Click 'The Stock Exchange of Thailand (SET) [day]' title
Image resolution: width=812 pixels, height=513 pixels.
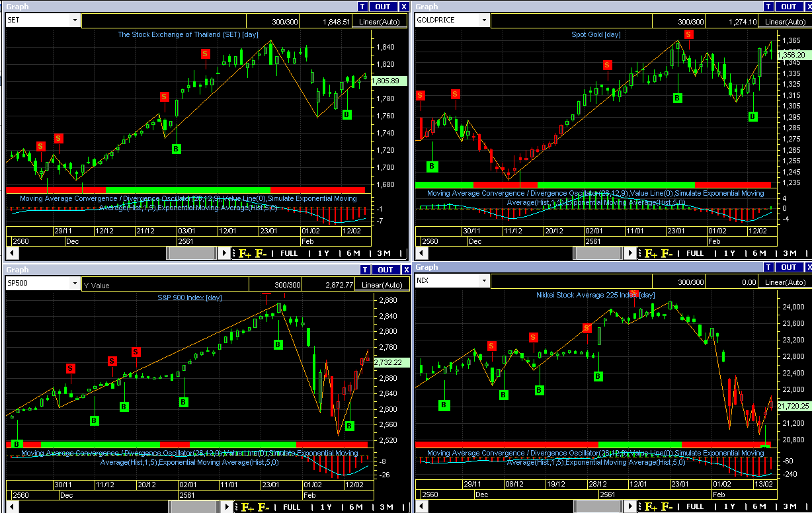188,34
